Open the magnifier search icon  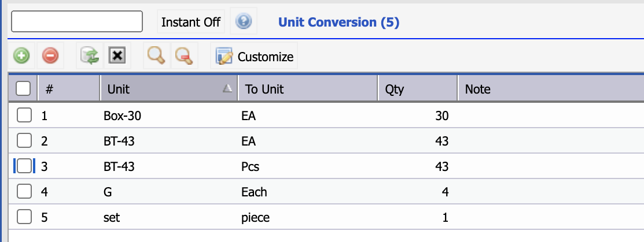(156, 55)
